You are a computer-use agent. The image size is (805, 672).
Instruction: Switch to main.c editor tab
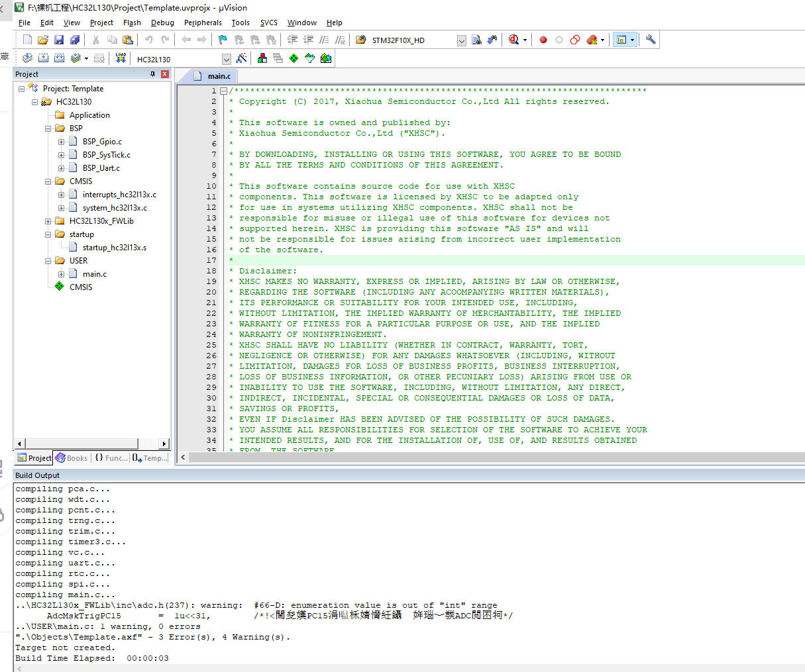coord(212,76)
